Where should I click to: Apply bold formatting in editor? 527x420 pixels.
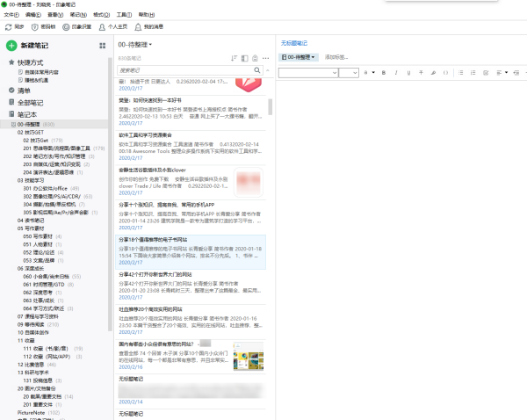coord(384,73)
